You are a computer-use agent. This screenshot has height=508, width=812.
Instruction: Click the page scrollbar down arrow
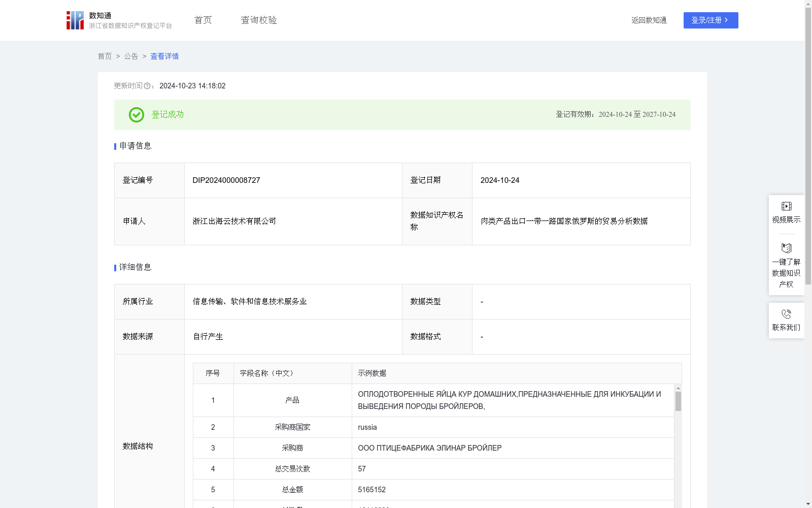(x=808, y=504)
